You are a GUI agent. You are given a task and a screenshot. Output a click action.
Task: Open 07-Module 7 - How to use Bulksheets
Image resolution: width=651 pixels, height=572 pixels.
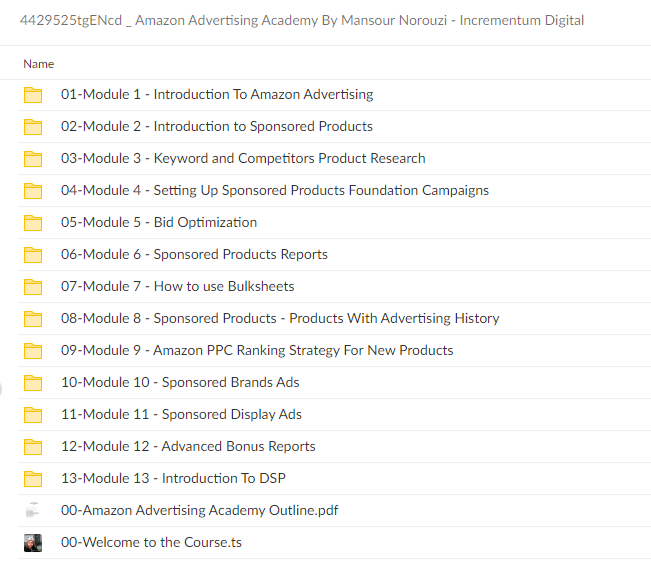pos(177,286)
